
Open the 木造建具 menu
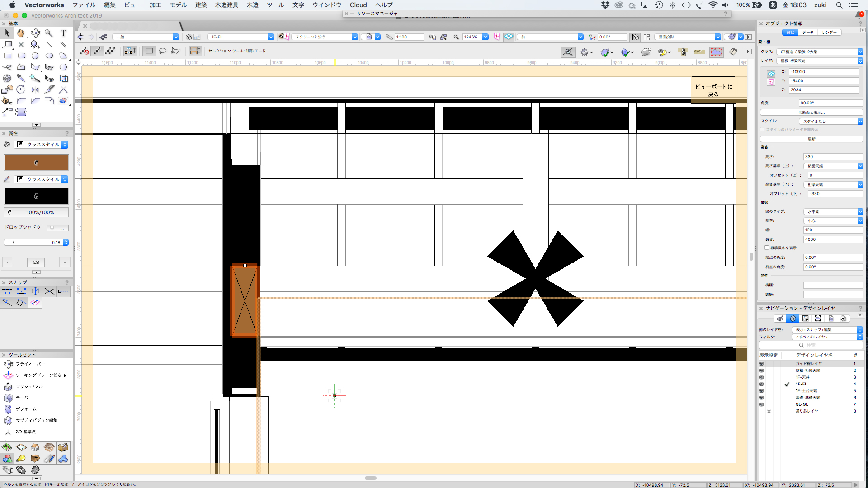tap(226, 5)
